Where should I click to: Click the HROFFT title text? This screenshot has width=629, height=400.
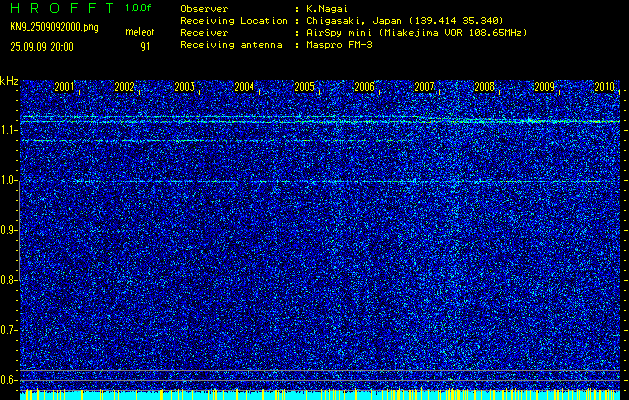(x=61, y=8)
